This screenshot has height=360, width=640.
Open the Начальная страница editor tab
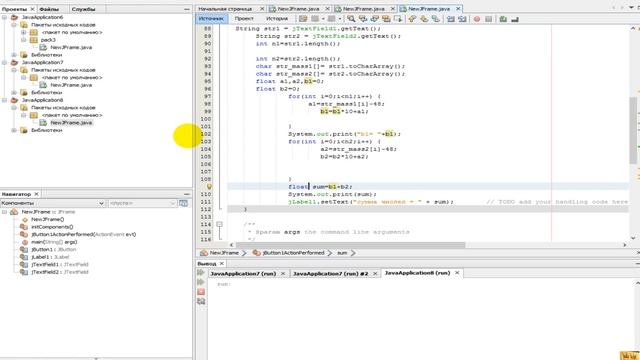pos(225,9)
